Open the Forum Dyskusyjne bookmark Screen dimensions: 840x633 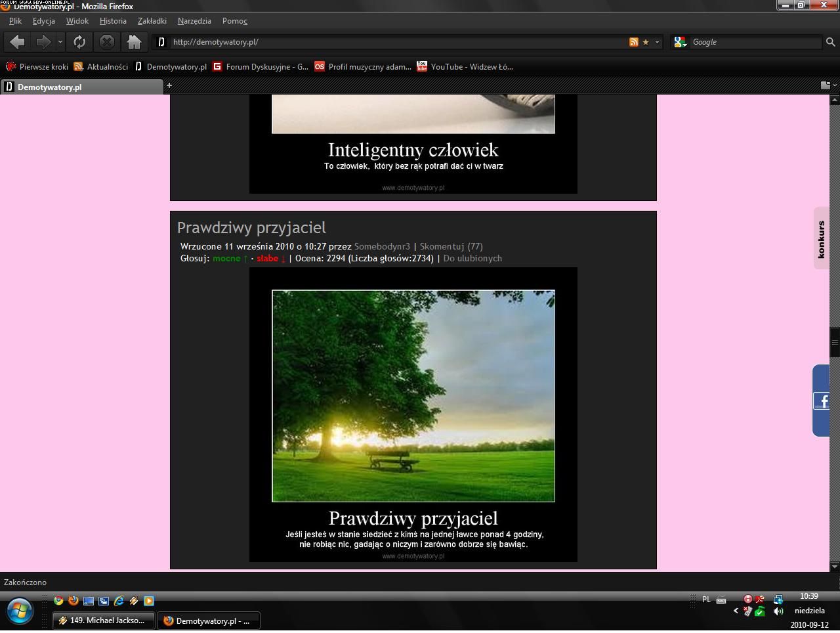[261, 67]
